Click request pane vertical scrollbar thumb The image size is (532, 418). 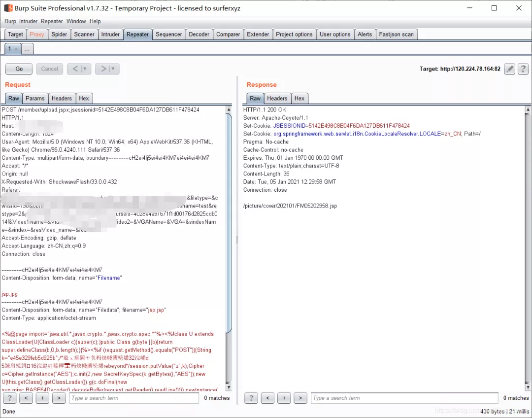(229, 223)
